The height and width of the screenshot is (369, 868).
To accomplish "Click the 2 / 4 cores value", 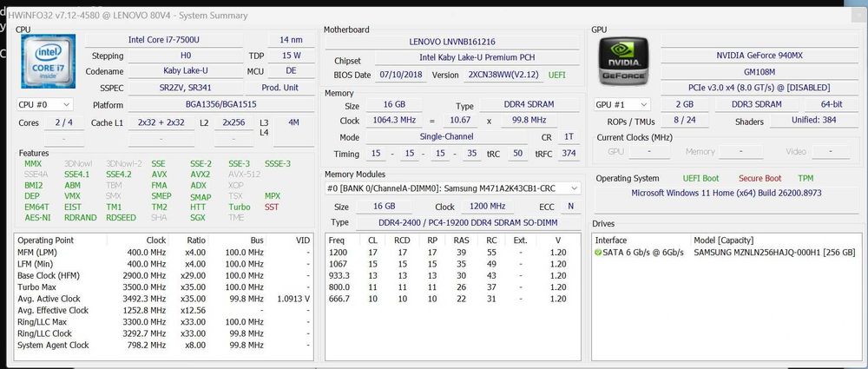I will pos(64,122).
